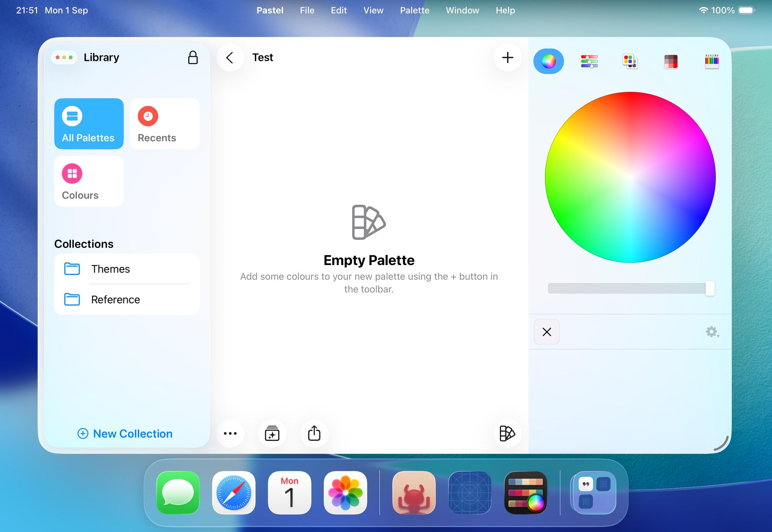
Task: Open the View menu
Action: click(x=373, y=10)
